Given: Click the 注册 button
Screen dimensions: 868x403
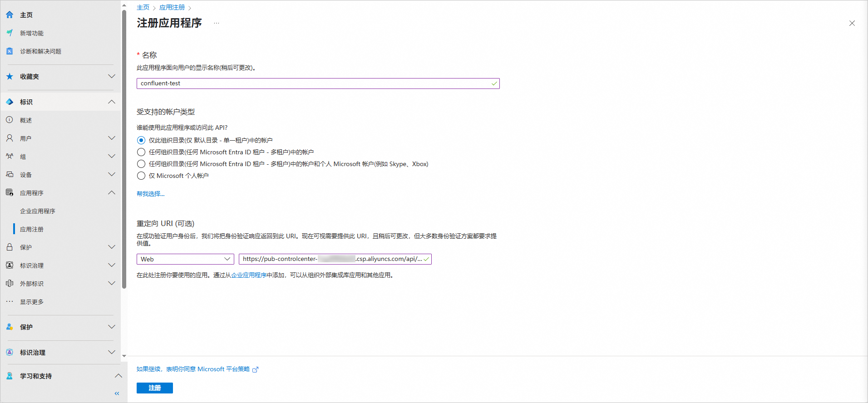Looking at the screenshot, I should tap(155, 388).
